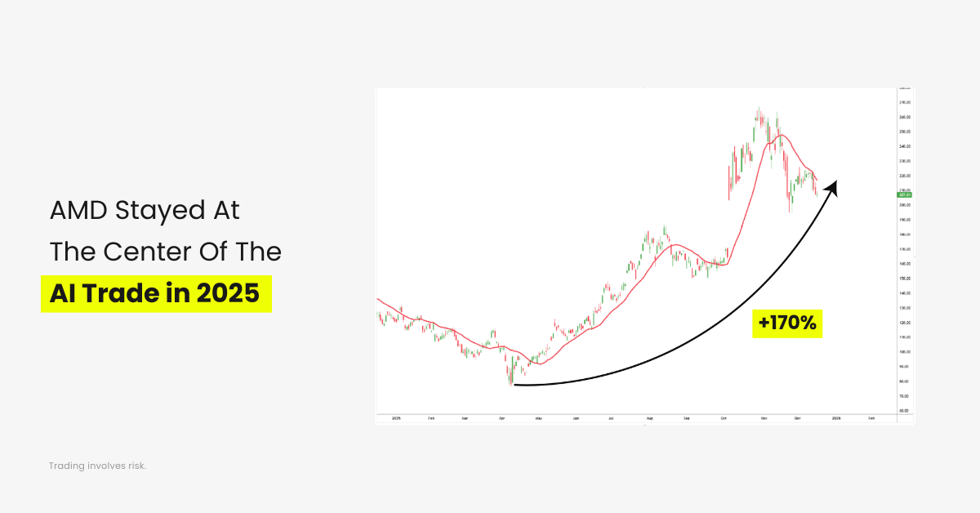Click the Jul label on time axis
The width and height of the screenshot is (980, 513).
pyautogui.click(x=612, y=417)
